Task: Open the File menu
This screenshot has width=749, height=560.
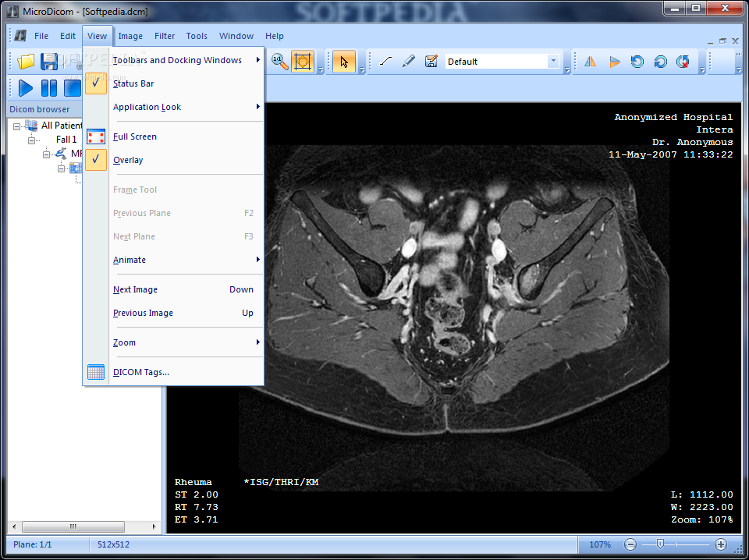Action: click(x=41, y=36)
